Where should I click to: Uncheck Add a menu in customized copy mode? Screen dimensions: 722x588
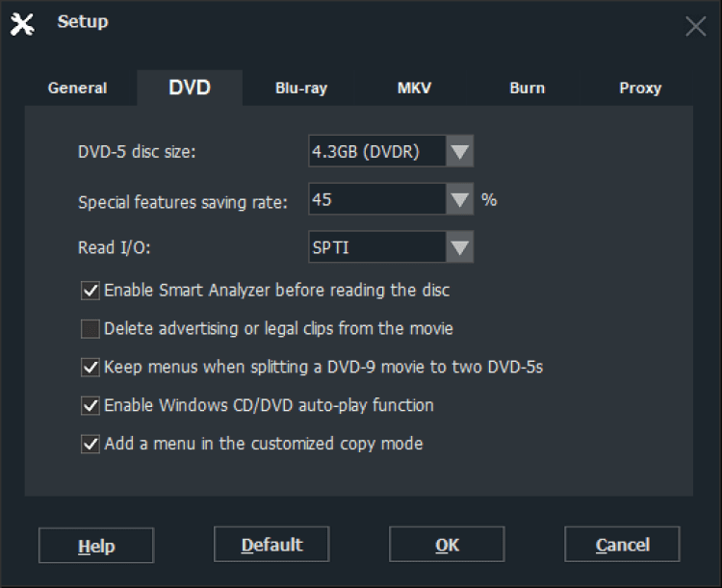pos(90,444)
